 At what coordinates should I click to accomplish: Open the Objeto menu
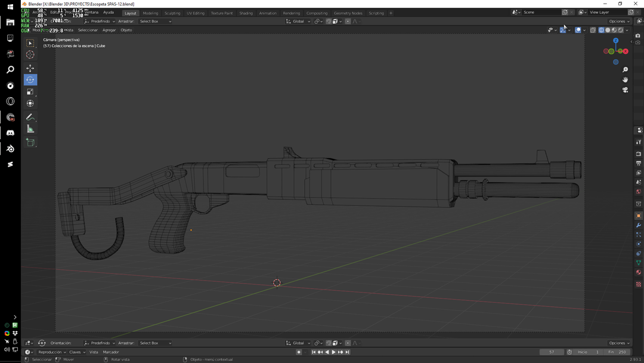[126, 30]
